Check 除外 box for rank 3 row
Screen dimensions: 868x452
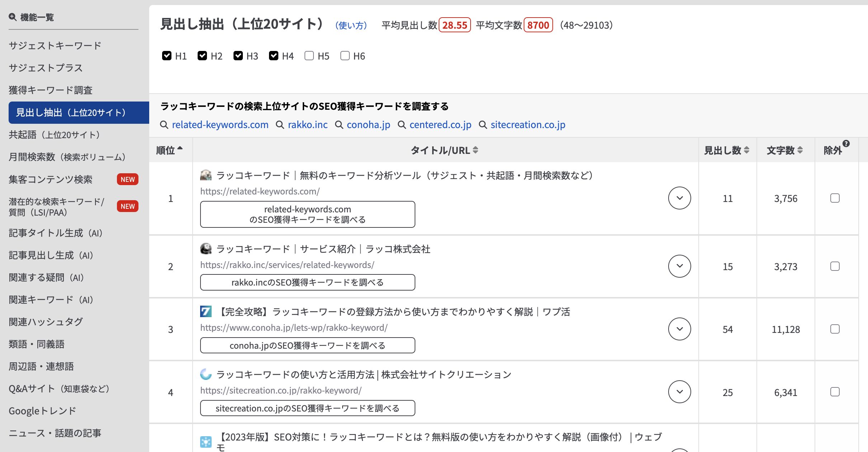click(x=835, y=329)
